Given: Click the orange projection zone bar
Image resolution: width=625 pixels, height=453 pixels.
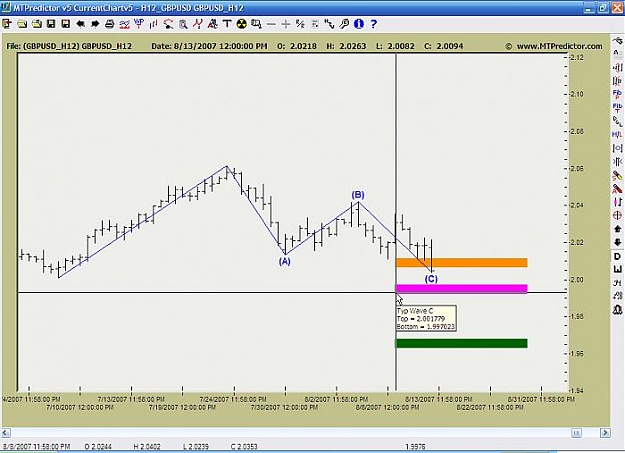Looking at the screenshot, I should (462, 262).
